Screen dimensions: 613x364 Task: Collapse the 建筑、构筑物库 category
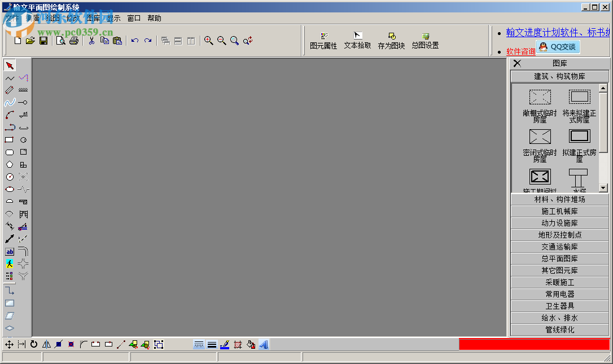click(x=559, y=76)
